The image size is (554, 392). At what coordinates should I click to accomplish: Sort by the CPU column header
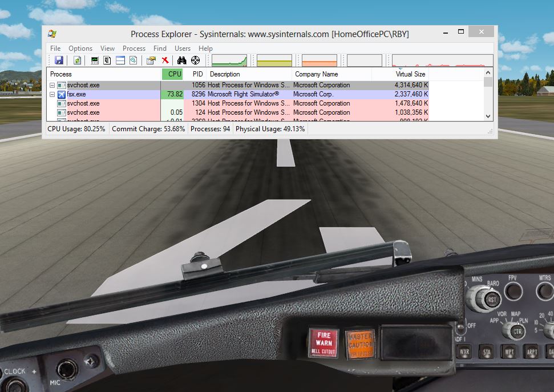click(172, 74)
